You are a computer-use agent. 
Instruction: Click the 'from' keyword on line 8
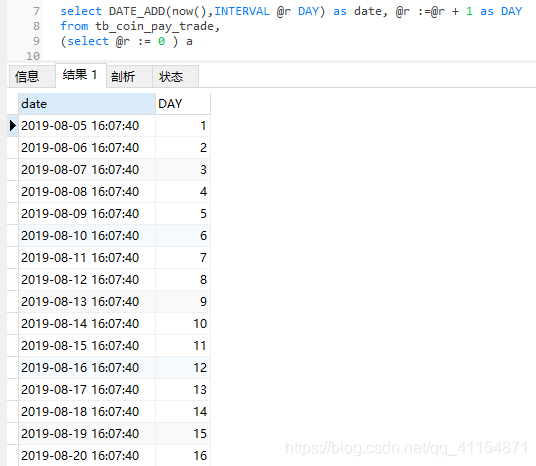[x=74, y=26]
